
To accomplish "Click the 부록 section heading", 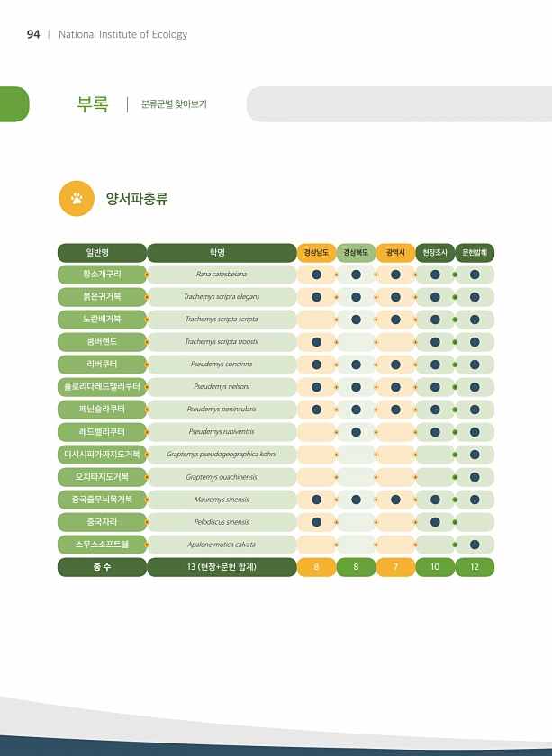I will [x=93, y=103].
